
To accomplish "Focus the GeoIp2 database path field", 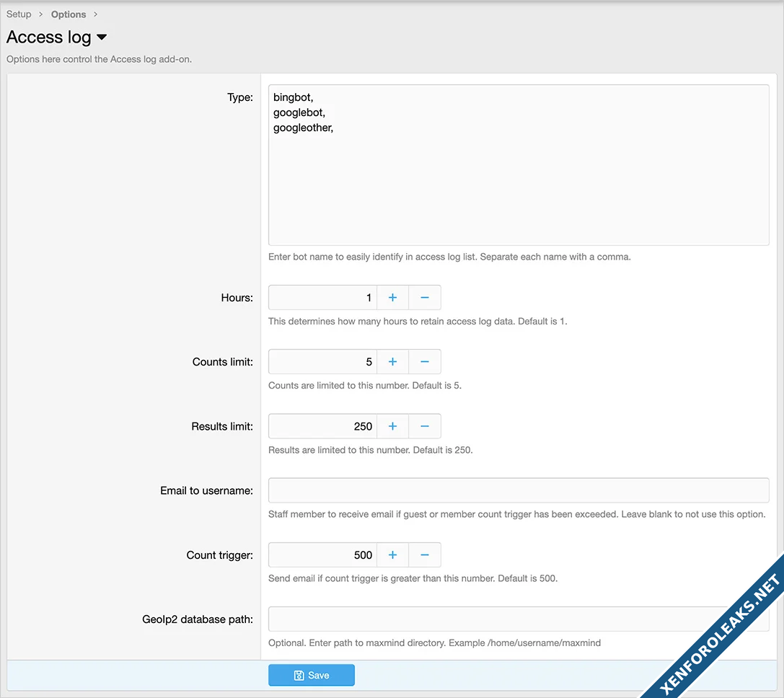I will pyautogui.click(x=518, y=619).
